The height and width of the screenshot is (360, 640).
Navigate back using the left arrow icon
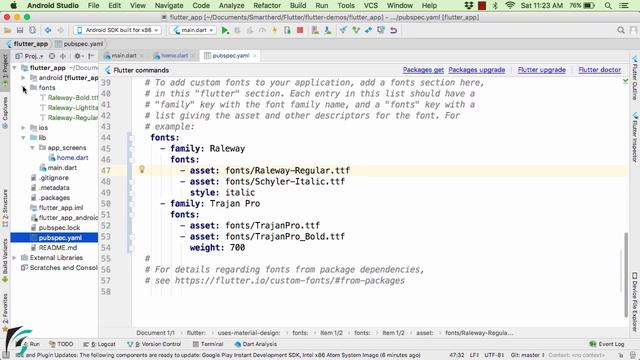(48, 30)
